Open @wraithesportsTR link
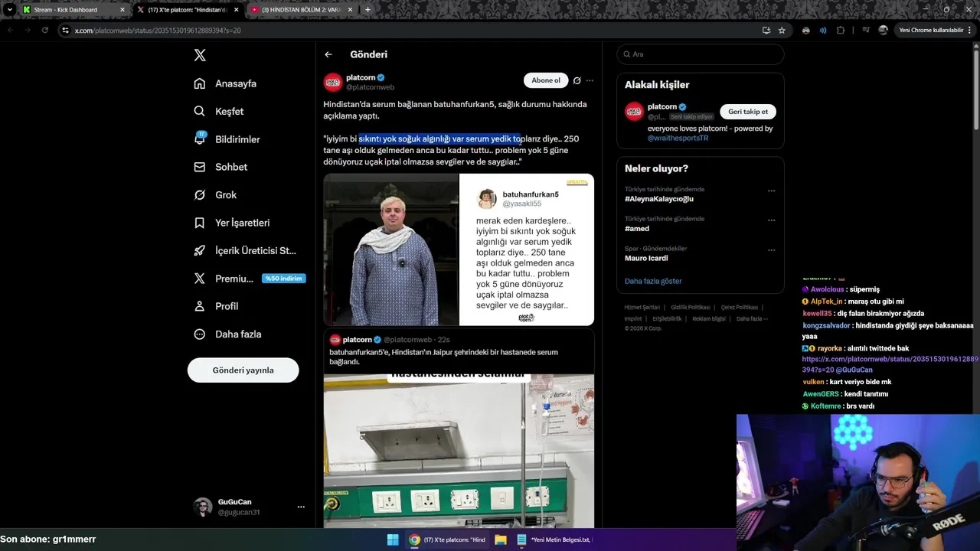The height and width of the screenshot is (551, 980). (678, 139)
